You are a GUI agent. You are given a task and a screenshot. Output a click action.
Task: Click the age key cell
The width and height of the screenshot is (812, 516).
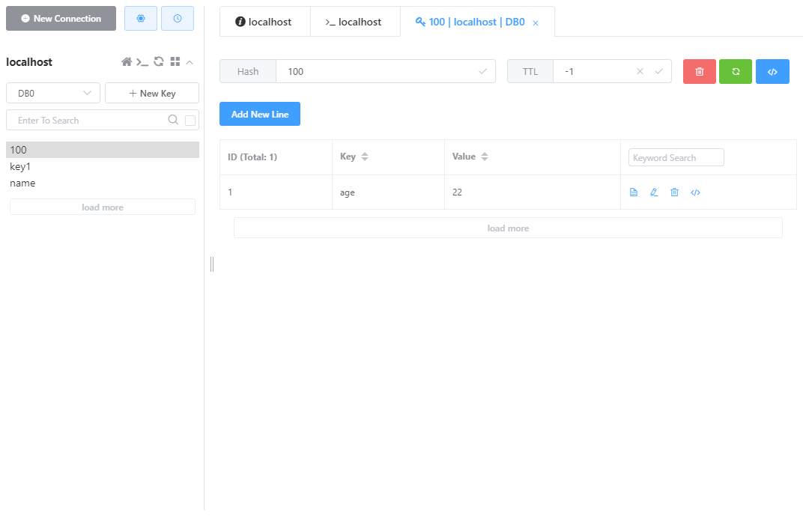[x=388, y=192]
